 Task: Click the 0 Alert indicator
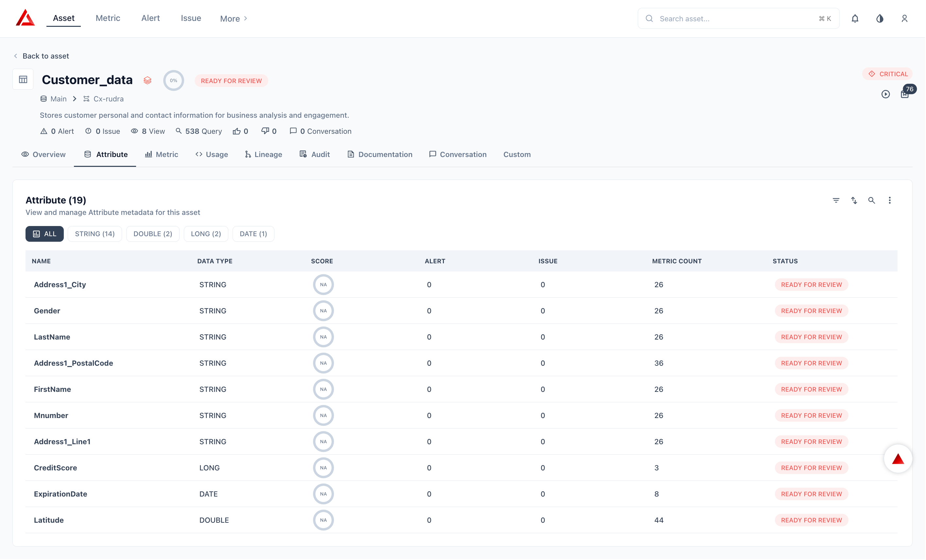[57, 131]
